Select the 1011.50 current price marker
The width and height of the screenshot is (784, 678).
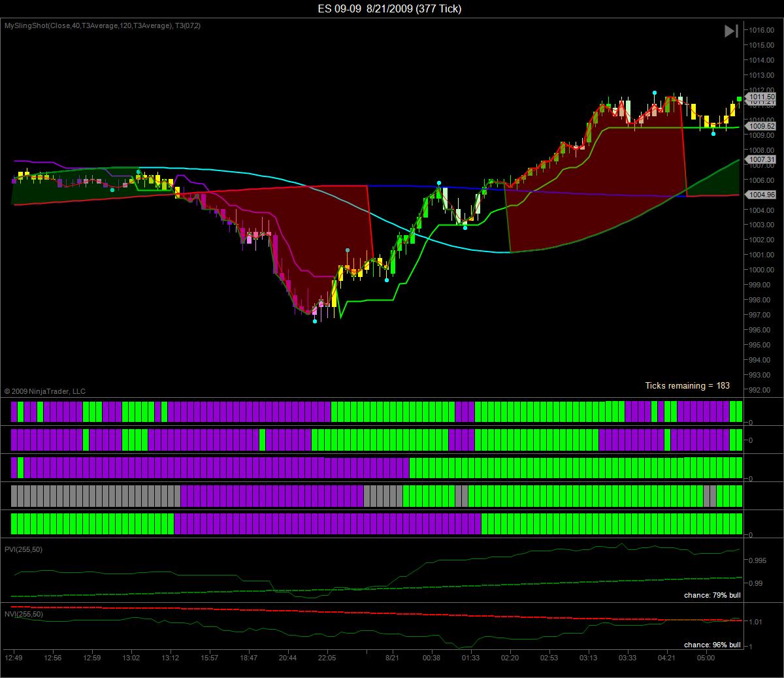[762, 97]
